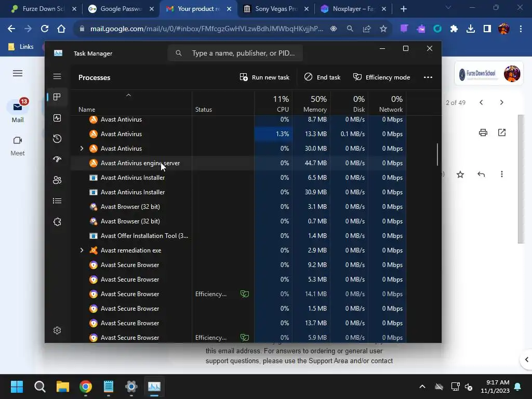Open Startup apps page icon
Viewport: 532px width, 399px height.
(x=57, y=159)
